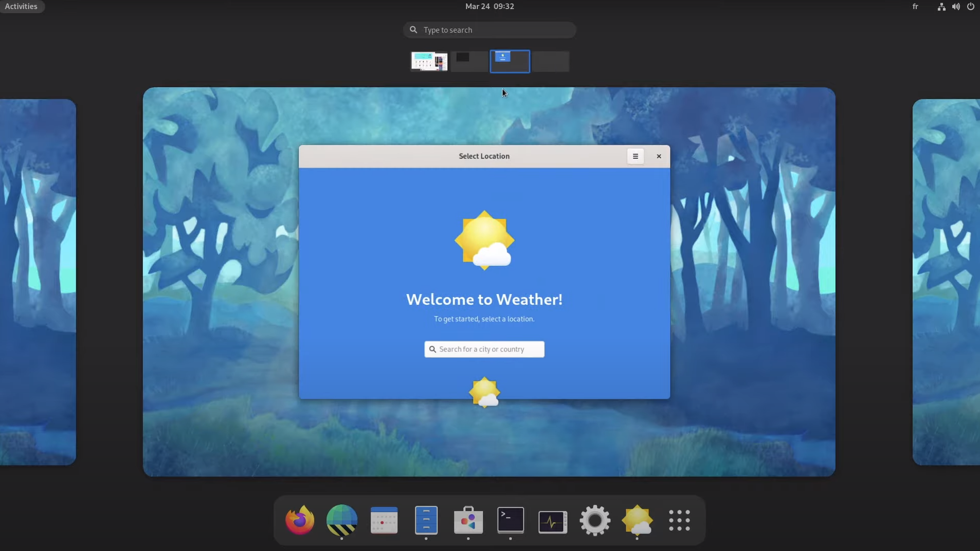This screenshot has height=551, width=980.
Task: Switch to the second workspace thumbnail
Action: [469, 61]
